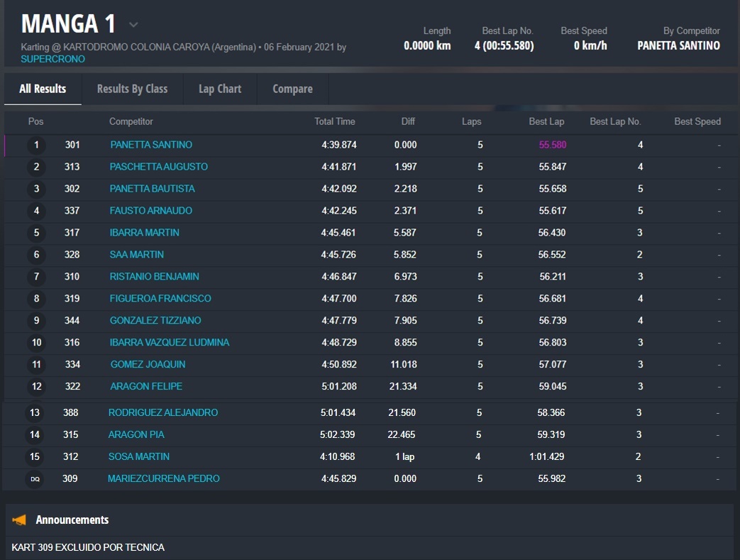The image size is (740, 560).
Task: Click the highlighted best lap 55.580
Action: pos(552,145)
